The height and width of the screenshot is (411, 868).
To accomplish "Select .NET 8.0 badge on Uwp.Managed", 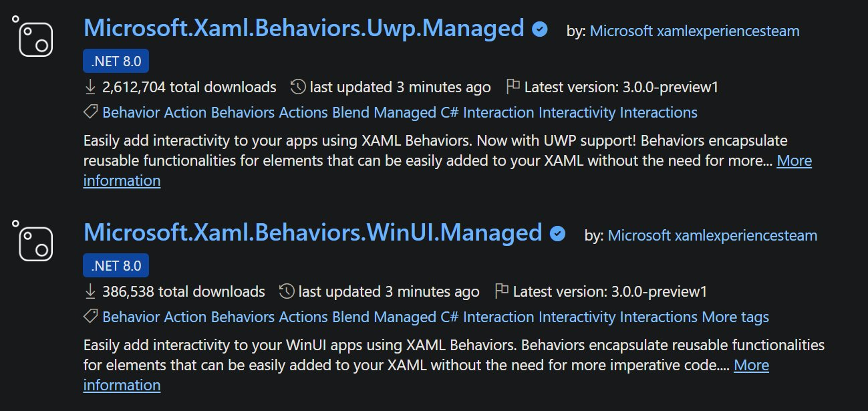I will [116, 61].
